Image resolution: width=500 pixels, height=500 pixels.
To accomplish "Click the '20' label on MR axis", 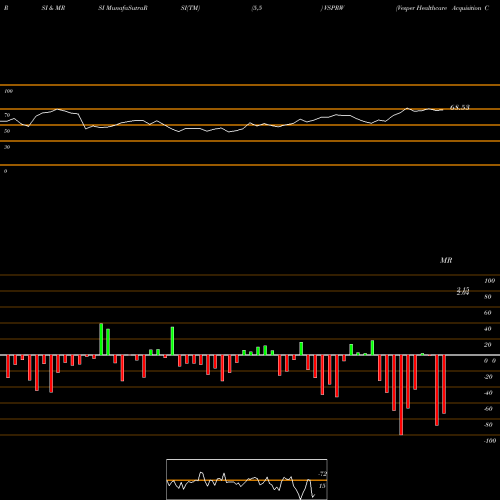I will click(488, 345).
